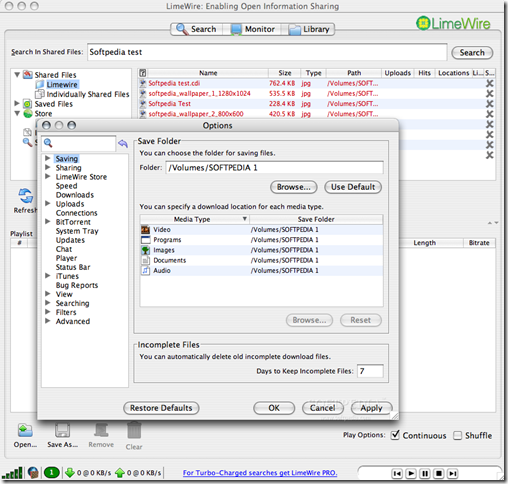Expand the Uploads options category
The image size is (508, 484).
click(48, 203)
